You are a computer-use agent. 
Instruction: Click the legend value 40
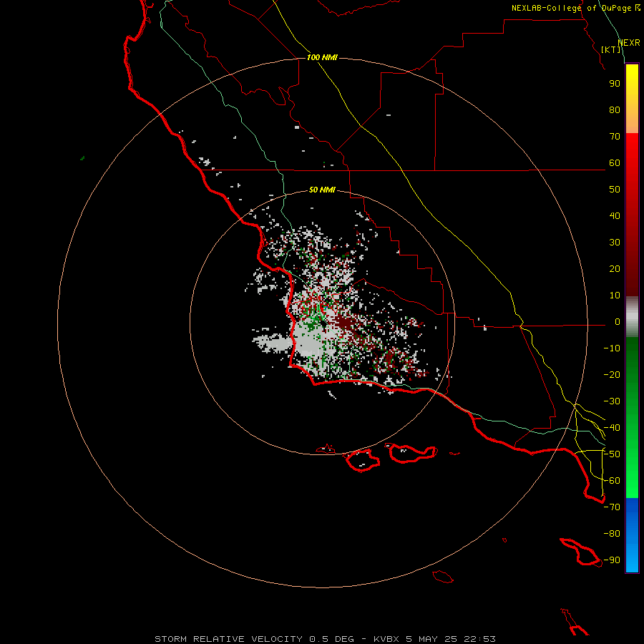[x=615, y=216]
